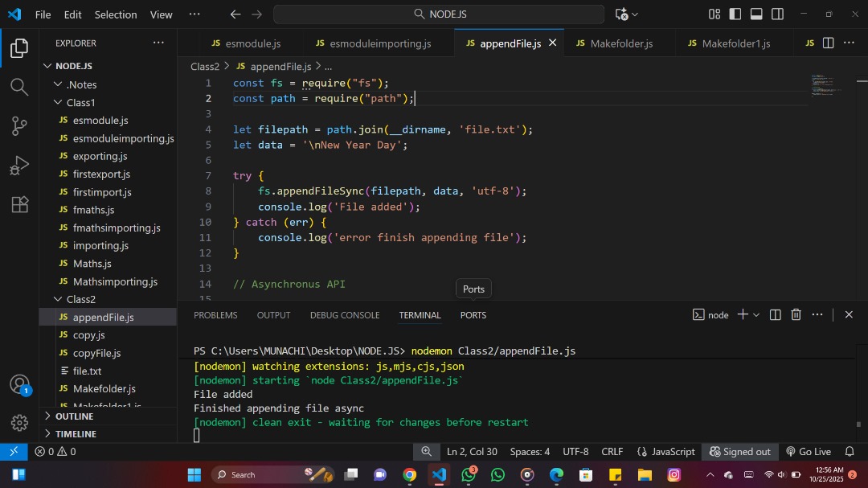Open the Explorer view in activity bar
868x488 pixels.
(19, 48)
